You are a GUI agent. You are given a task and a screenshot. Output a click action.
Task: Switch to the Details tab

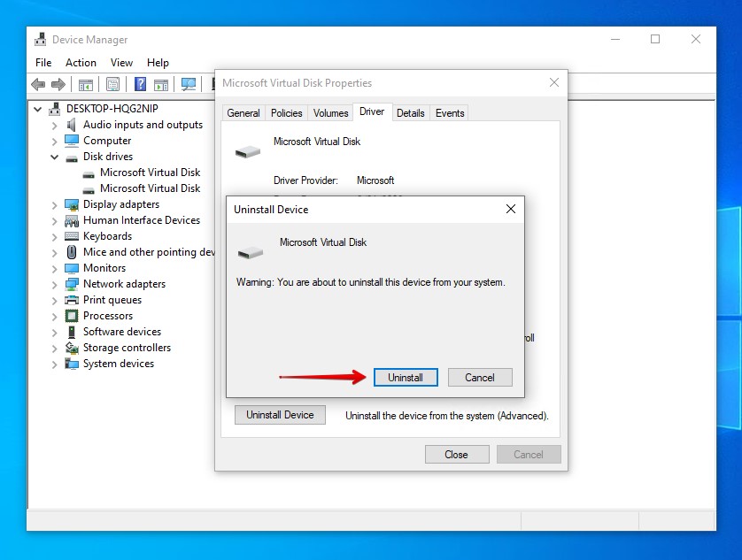(x=410, y=113)
